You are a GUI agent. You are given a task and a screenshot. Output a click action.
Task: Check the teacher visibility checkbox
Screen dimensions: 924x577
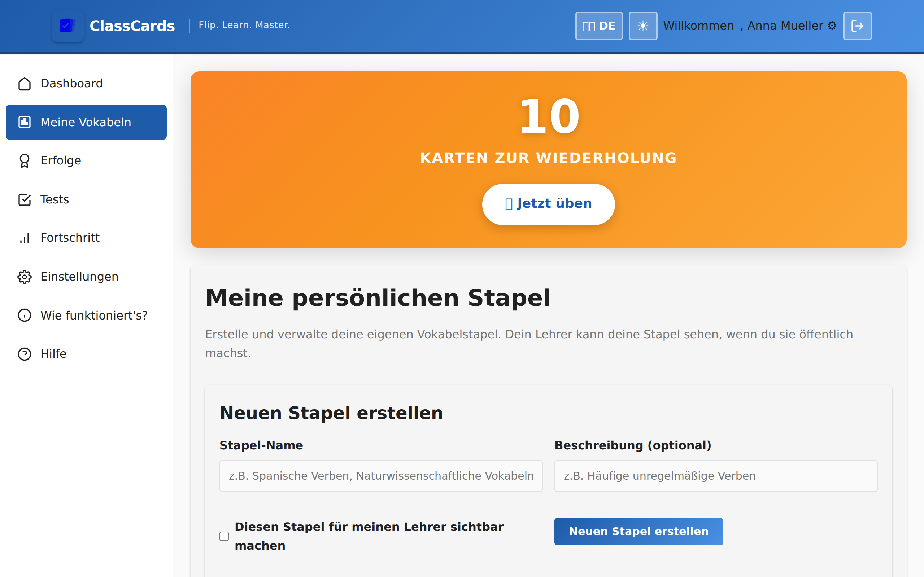[x=224, y=536]
